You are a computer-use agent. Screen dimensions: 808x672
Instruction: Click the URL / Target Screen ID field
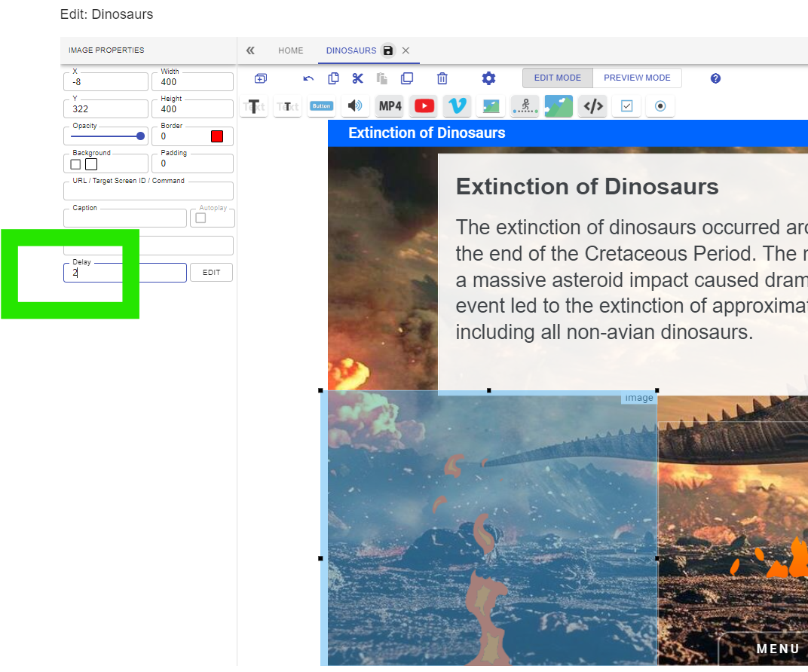coord(148,191)
